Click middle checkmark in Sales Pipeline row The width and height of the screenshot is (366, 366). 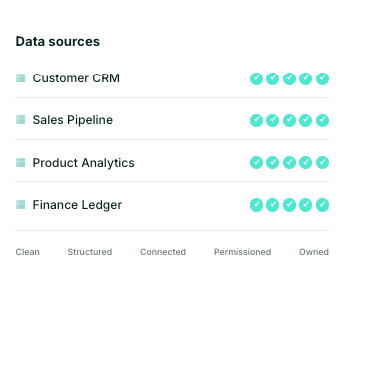289,120
